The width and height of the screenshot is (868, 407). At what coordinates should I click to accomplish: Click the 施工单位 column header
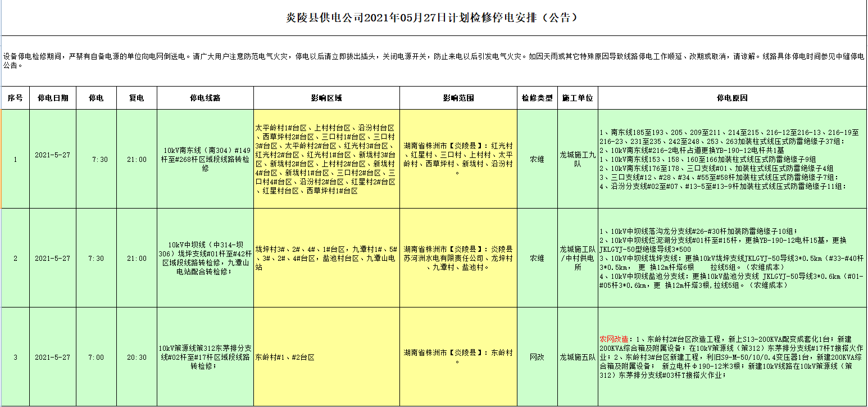(578, 98)
